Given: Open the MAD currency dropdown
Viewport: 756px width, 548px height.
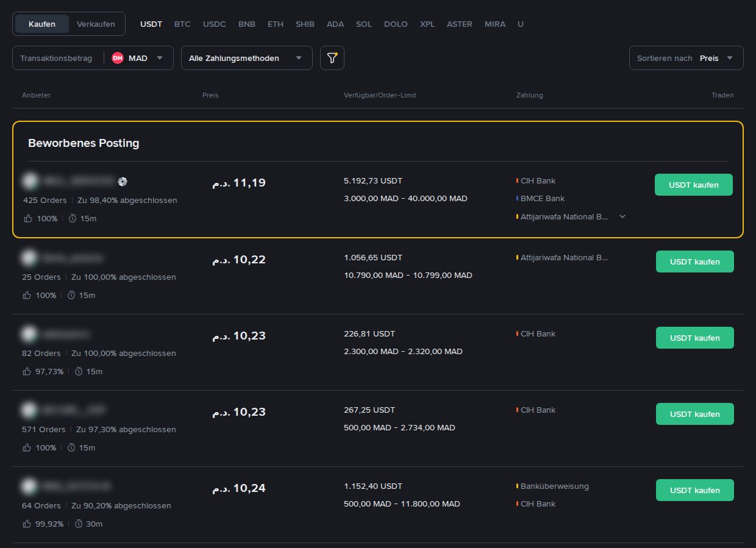Looking at the screenshot, I should (x=138, y=58).
